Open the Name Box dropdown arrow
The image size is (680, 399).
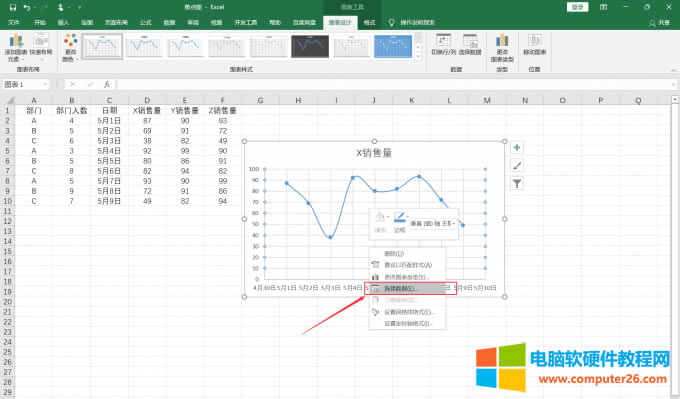[45, 84]
